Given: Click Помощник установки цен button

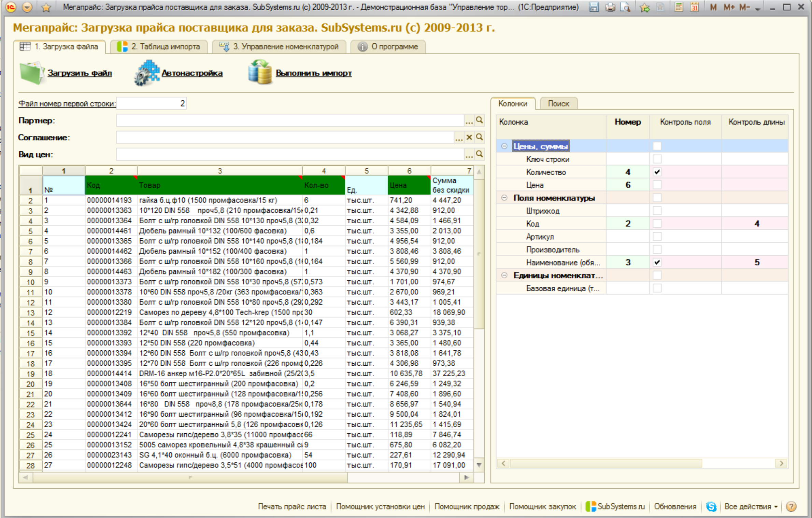Looking at the screenshot, I should [x=380, y=506].
